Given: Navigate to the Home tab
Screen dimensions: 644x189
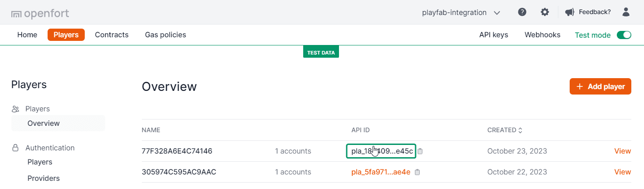Looking at the screenshot, I should pos(27,35).
